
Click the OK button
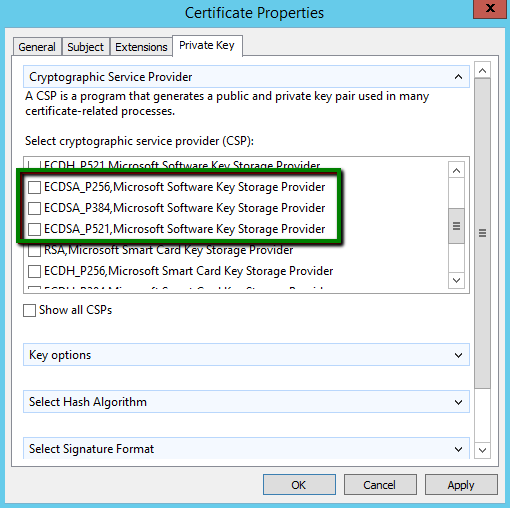(299, 485)
